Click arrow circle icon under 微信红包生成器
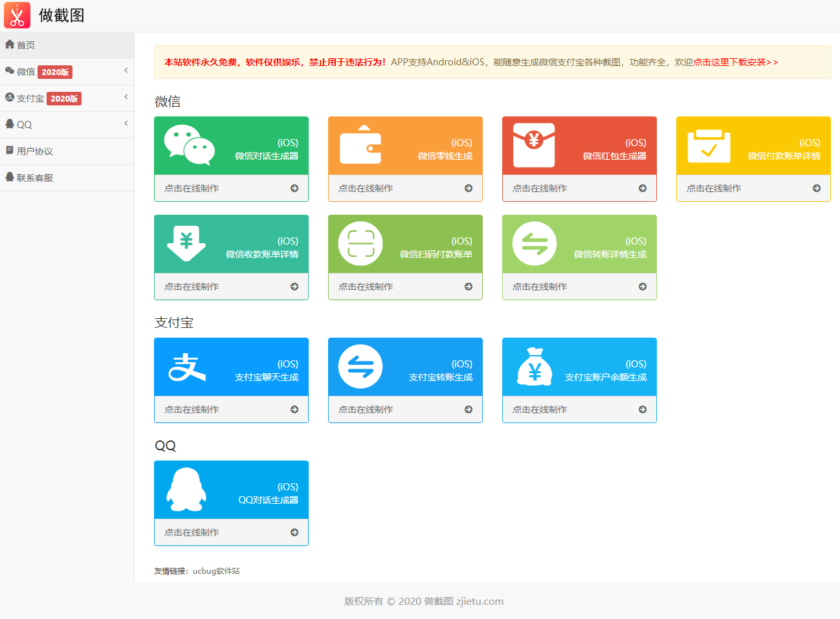Viewport: 840px width, 619px height. pyautogui.click(x=643, y=188)
